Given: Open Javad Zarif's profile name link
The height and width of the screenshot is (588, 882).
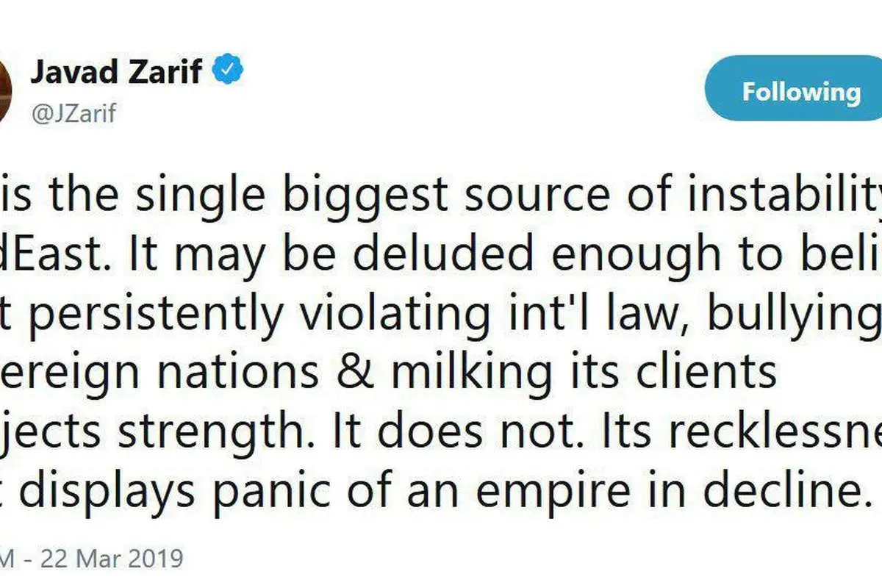Looking at the screenshot, I should point(116,72).
